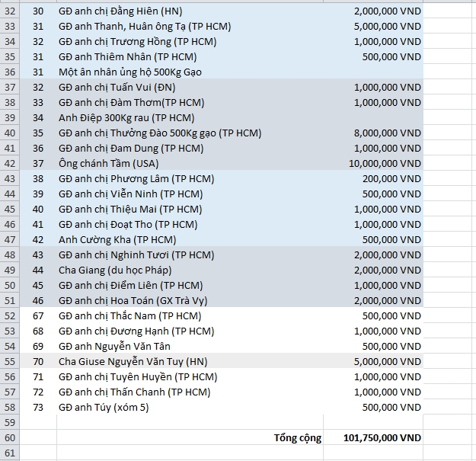Screen dimensions: 476x461
Task: Click cell 'Anh Điệp 300Kg rau (TP HCM)'
Action: 190,117
